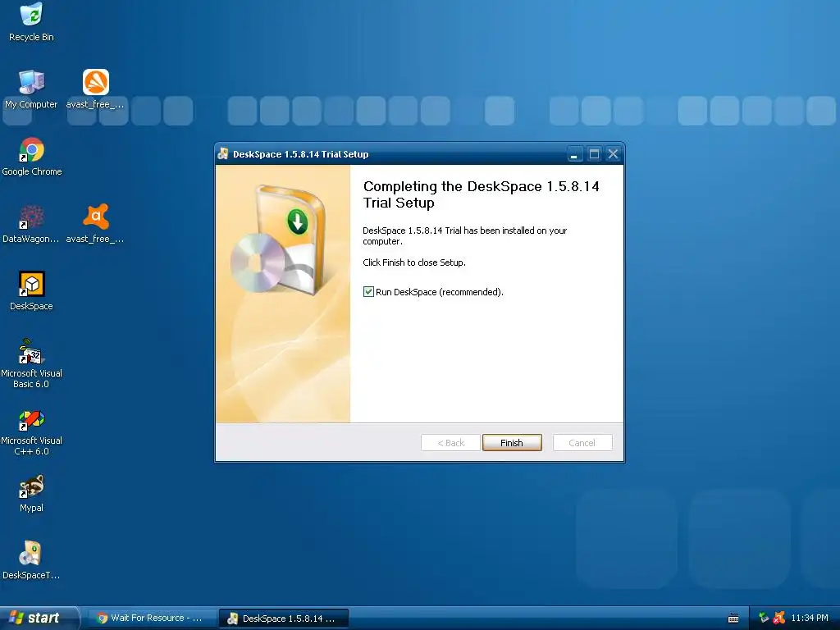Activate the DeskSpace 1.5.8.14 taskbar button
840x630 pixels.
[x=284, y=619]
